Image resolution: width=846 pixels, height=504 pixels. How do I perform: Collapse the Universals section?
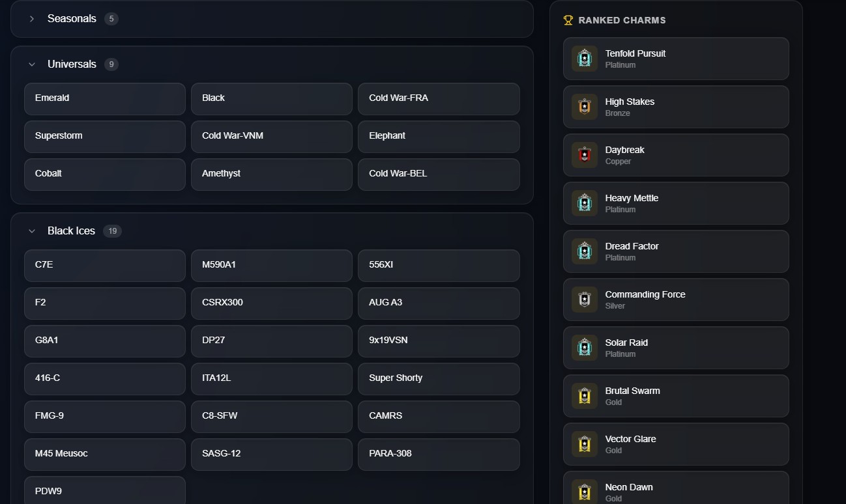[x=32, y=64]
